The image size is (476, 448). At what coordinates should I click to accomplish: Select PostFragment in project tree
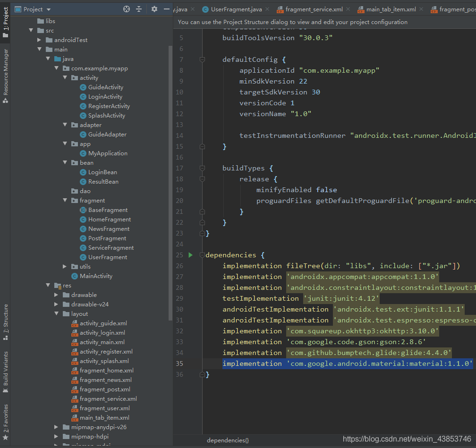coord(103,238)
